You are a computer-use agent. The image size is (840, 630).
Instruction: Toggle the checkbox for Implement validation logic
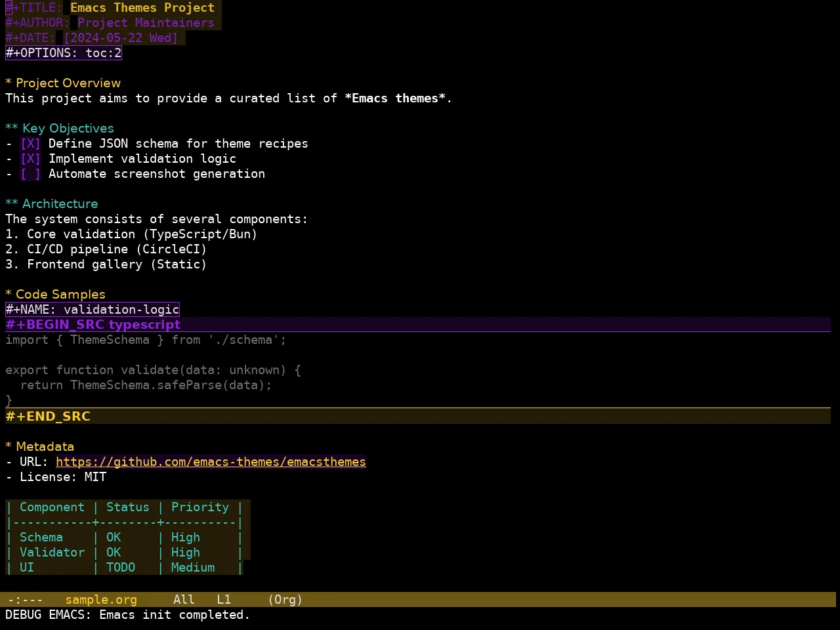[30, 159]
